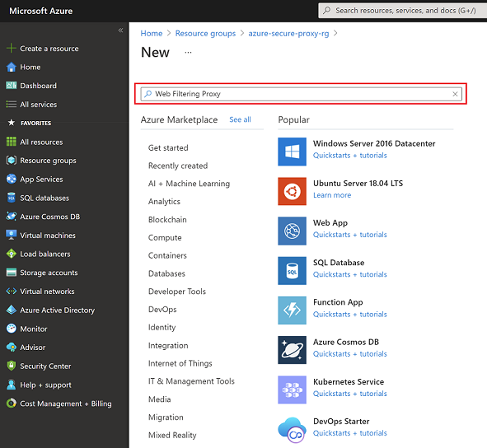Select the DevOps category
Viewport: 487px width, 448px height.
click(162, 309)
